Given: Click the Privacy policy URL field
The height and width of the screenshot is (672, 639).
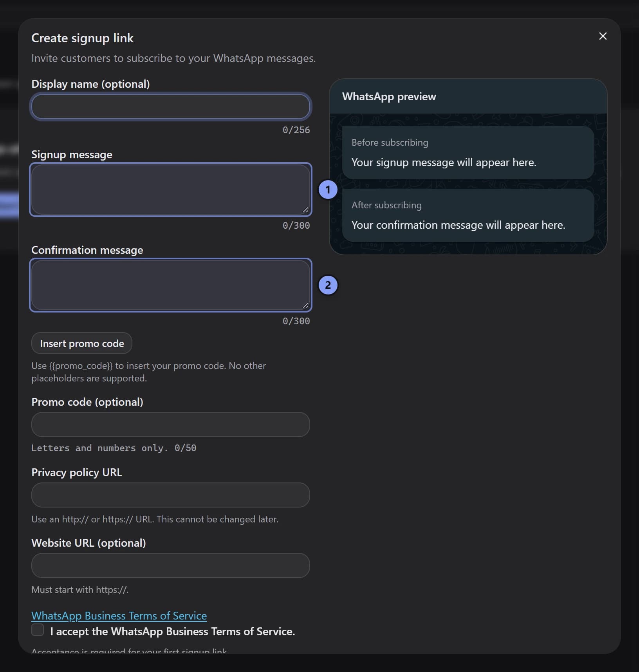Looking at the screenshot, I should (x=171, y=495).
